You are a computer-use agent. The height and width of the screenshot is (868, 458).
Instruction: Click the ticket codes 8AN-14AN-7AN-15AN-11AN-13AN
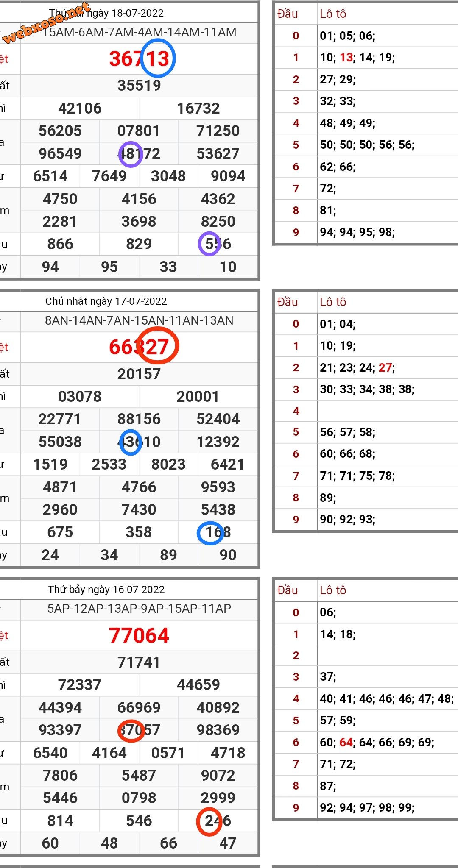coord(139,320)
